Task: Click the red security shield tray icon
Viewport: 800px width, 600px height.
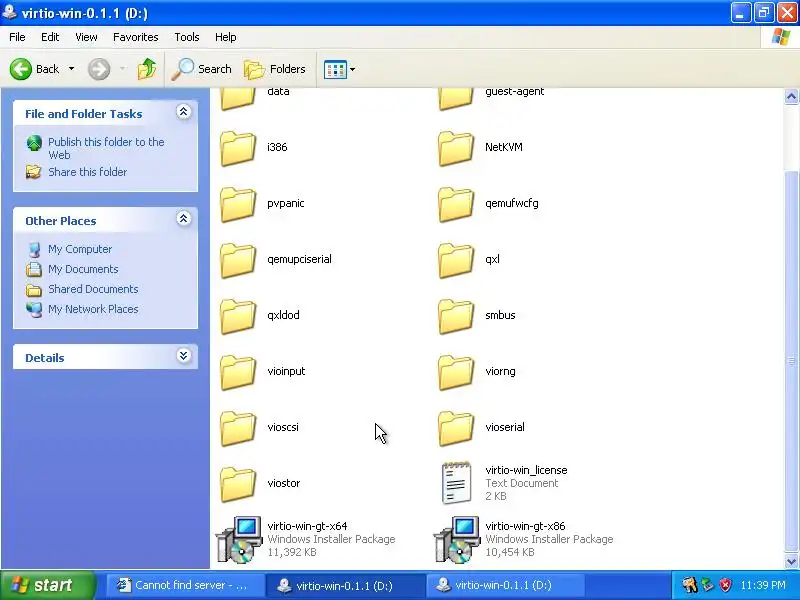Action: pyautogui.click(x=725, y=585)
